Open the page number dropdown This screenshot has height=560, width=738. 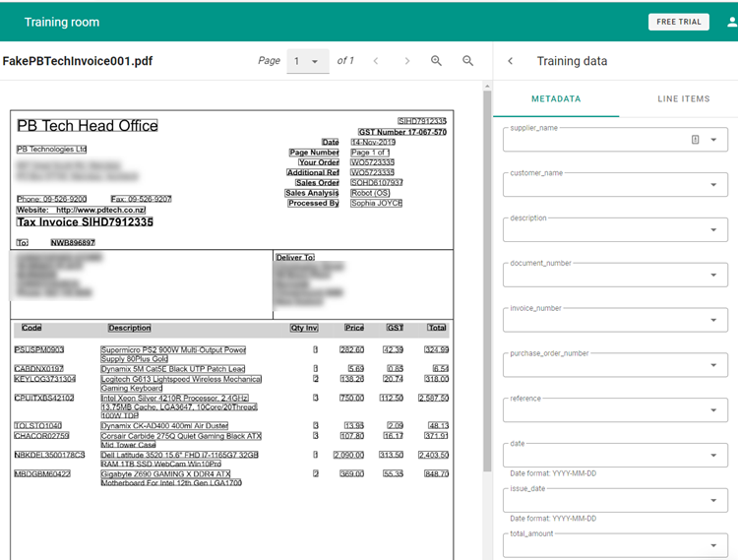tap(306, 61)
